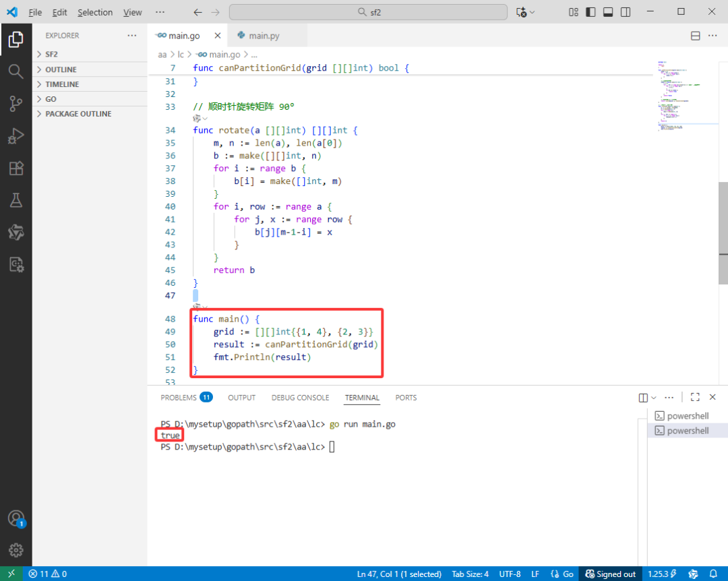The height and width of the screenshot is (581, 728).
Task: Show more menu items ellipsis
Action: (x=160, y=13)
